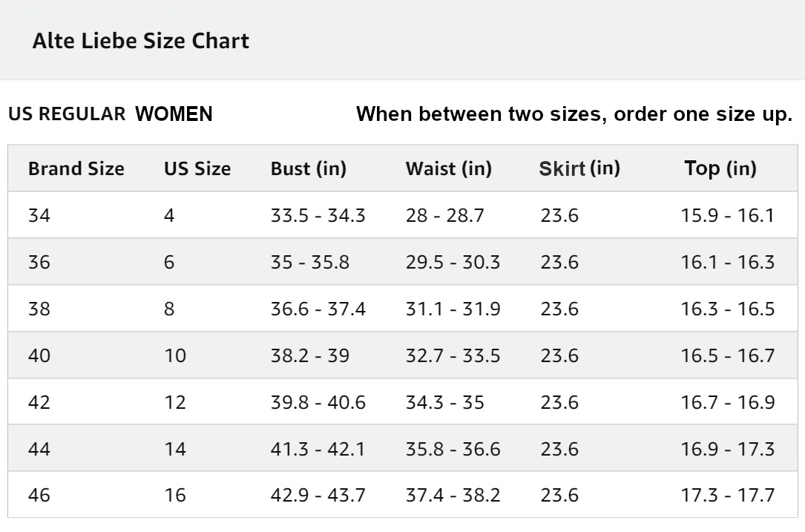Click US size 6 cell
The height and width of the screenshot is (532, 805).
[169, 263]
